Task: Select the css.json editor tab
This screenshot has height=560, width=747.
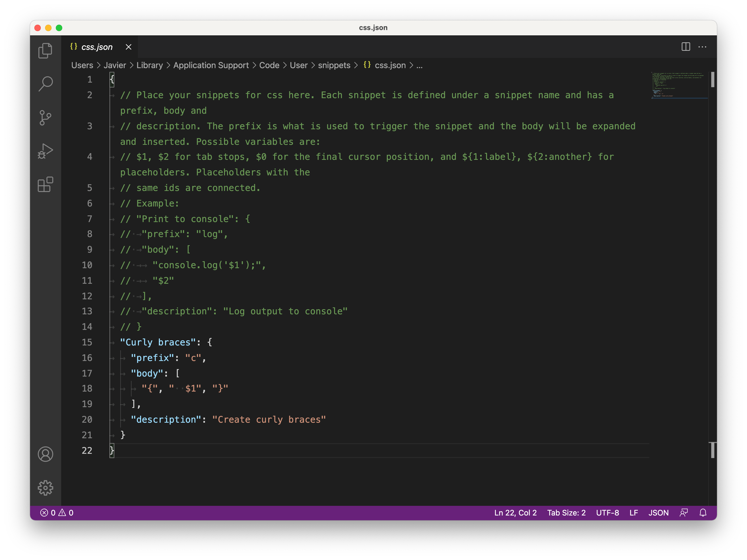Action: [x=97, y=47]
